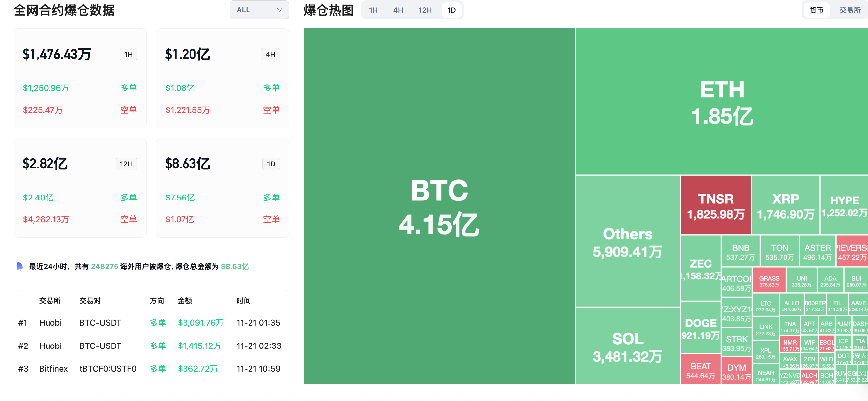868x401 pixels.
Task: Click the blue bell notification icon
Action: (x=19, y=266)
